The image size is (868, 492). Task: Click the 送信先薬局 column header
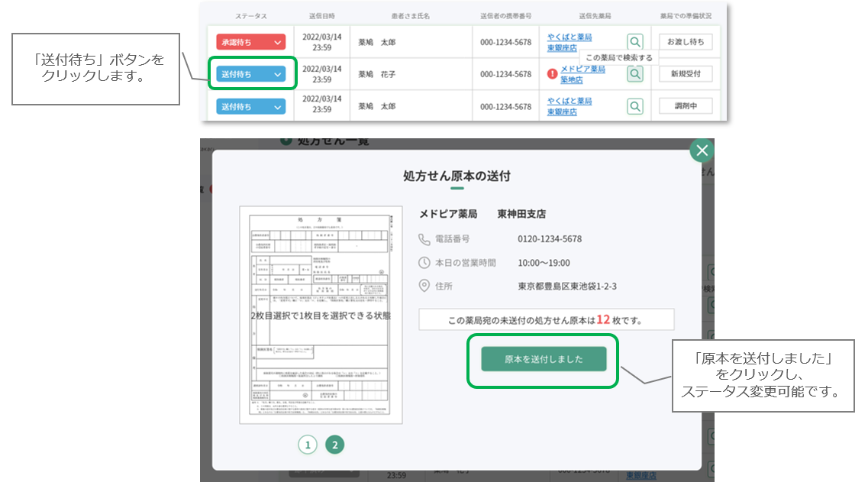coord(595,16)
